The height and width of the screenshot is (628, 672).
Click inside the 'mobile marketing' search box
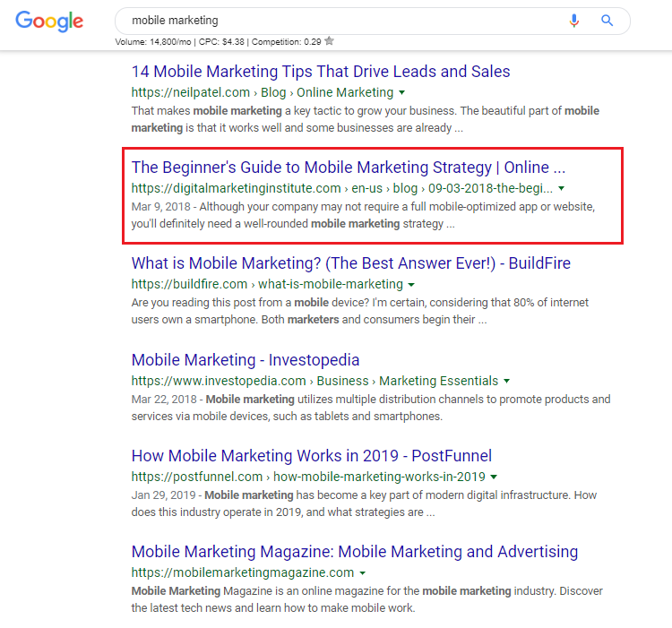[x=340, y=21]
